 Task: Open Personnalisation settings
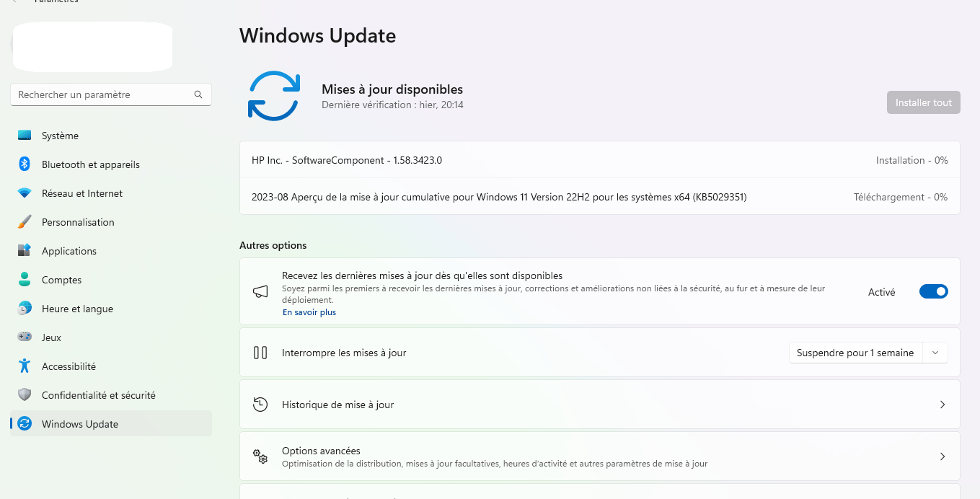tap(111, 222)
